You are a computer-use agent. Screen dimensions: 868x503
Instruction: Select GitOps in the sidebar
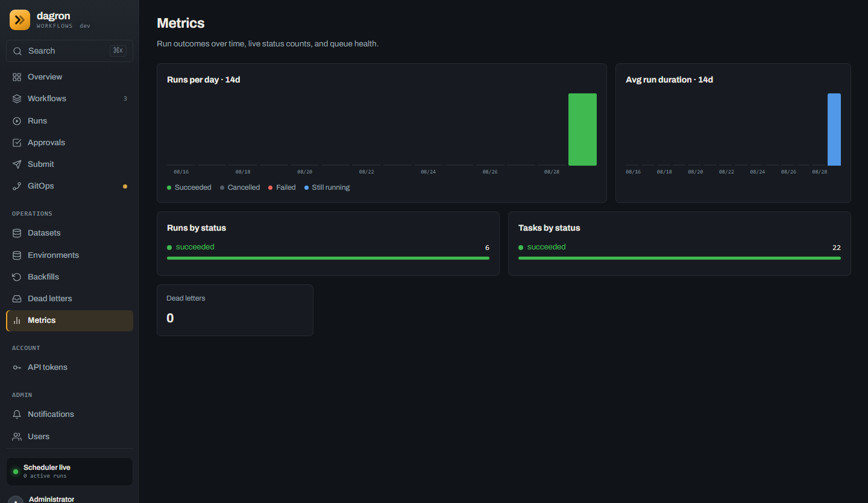69,186
